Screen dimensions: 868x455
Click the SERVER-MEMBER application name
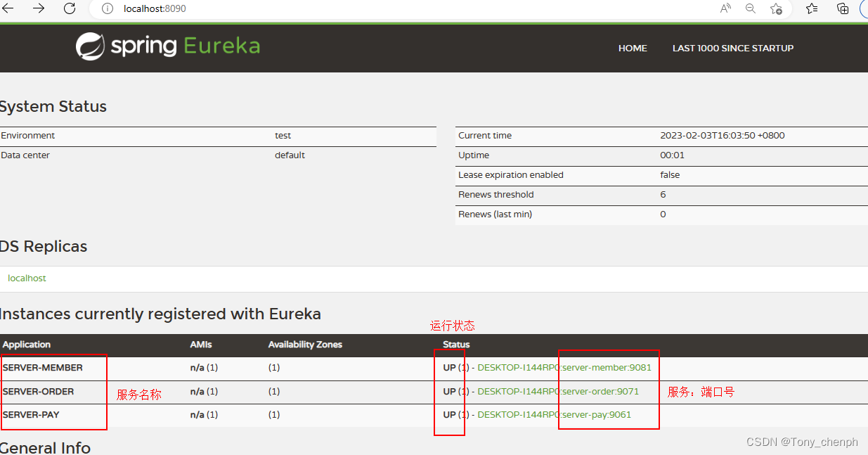point(43,368)
